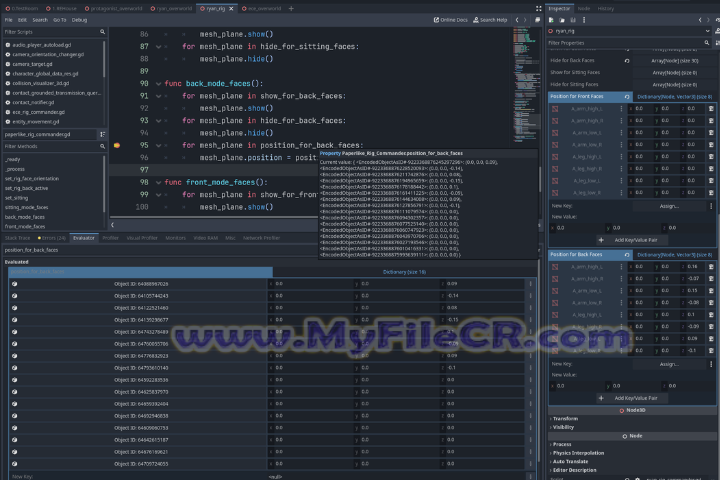Open the Monitors tab

click(x=175, y=238)
